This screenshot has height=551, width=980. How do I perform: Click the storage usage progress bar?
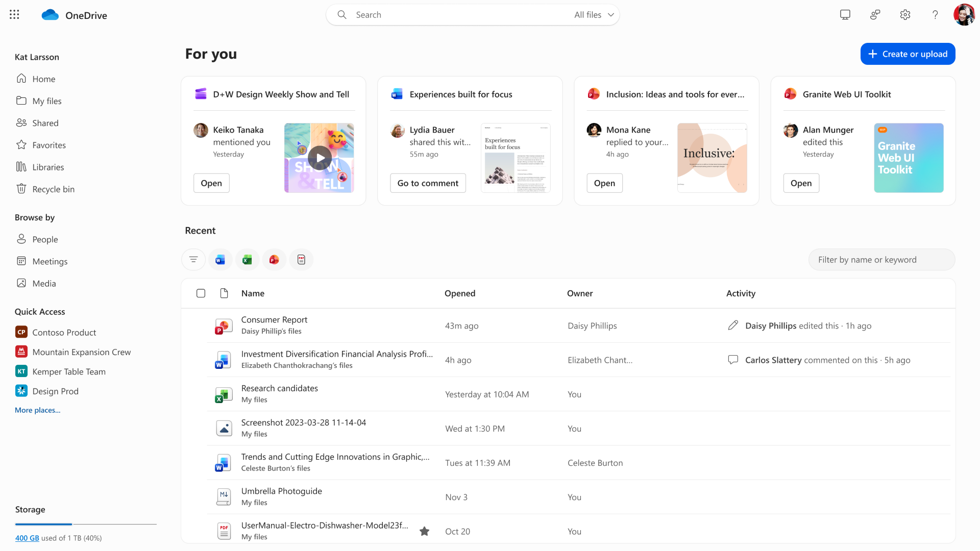86,524
